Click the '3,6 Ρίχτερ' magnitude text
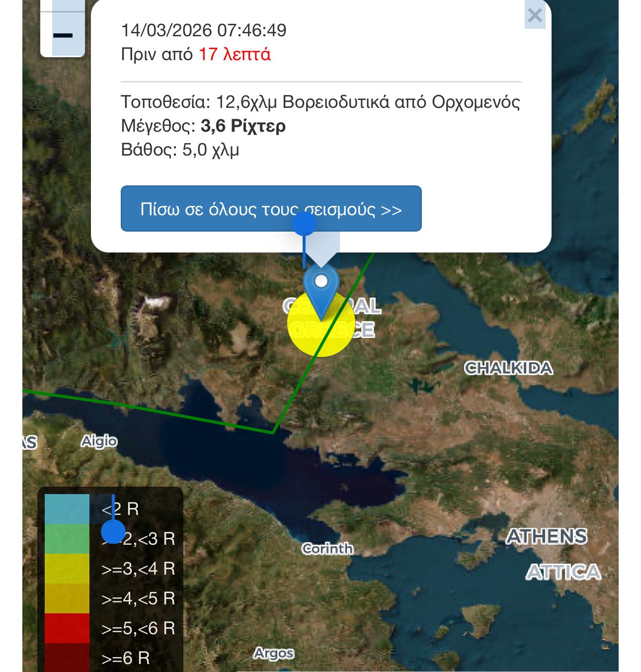The image size is (641, 672). (243, 126)
